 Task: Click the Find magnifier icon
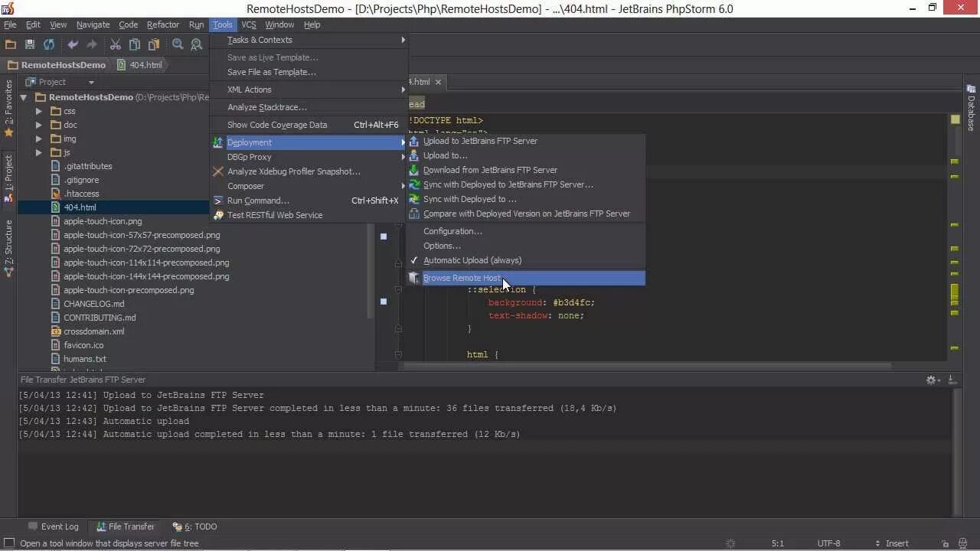[x=178, y=45]
